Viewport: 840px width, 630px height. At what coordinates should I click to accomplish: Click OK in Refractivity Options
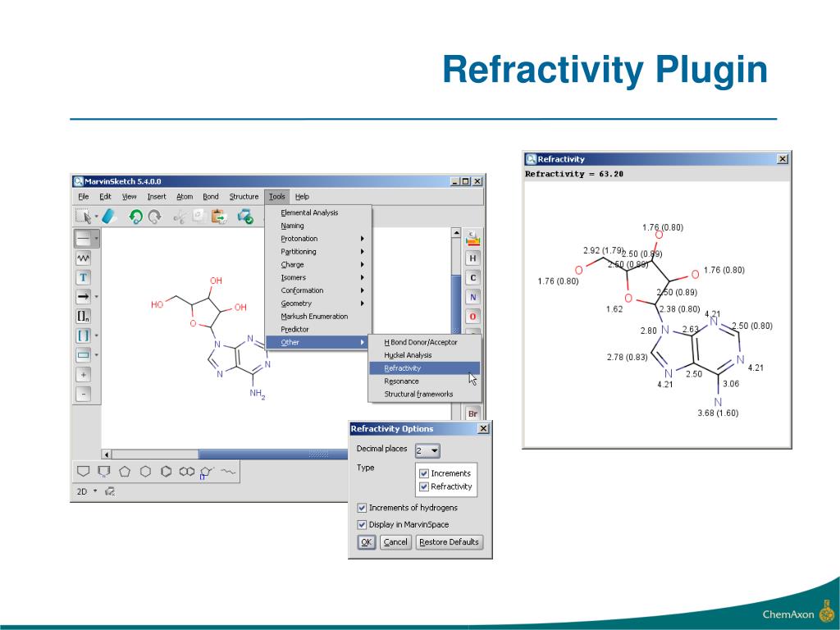[367, 542]
